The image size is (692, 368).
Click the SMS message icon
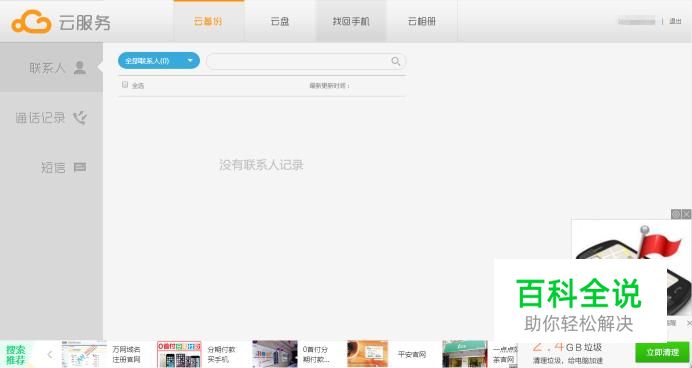(80, 167)
